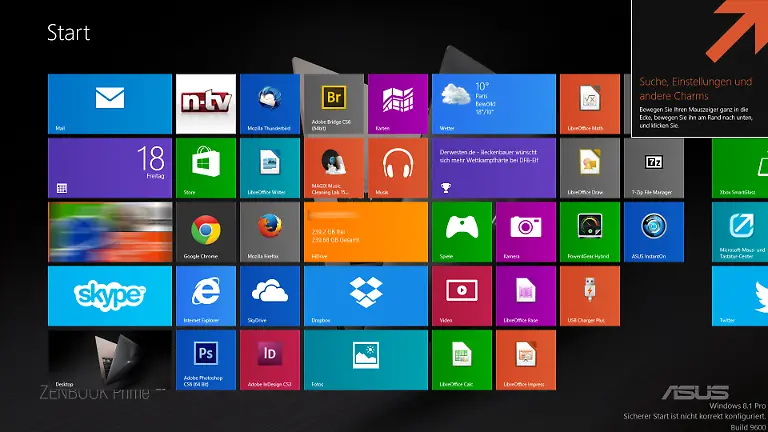This screenshot has width=768, height=432.
Task: Open Adobe Photoshop CS6 tile
Action: (x=206, y=359)
